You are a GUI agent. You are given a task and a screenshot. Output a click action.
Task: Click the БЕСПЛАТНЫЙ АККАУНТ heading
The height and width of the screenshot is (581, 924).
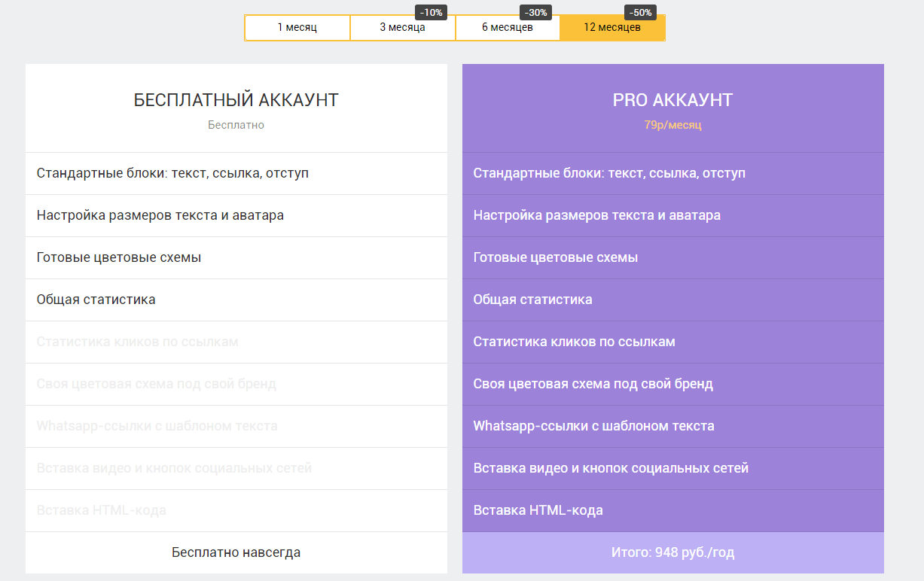click(x=236, y=100)
